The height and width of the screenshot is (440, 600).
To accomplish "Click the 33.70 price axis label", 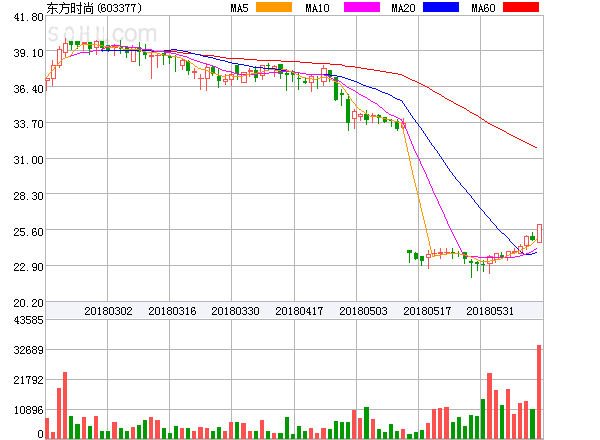I will tap(29, 124).
